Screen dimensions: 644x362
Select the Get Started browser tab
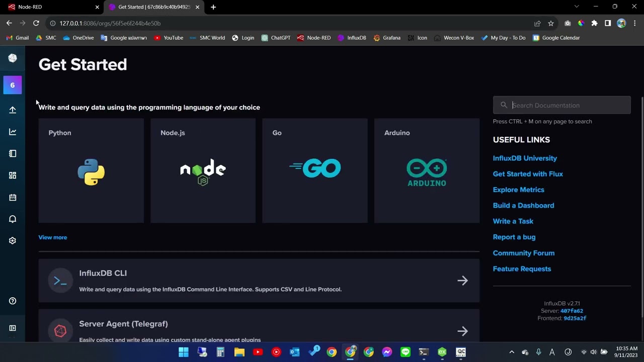coord(154,7)
